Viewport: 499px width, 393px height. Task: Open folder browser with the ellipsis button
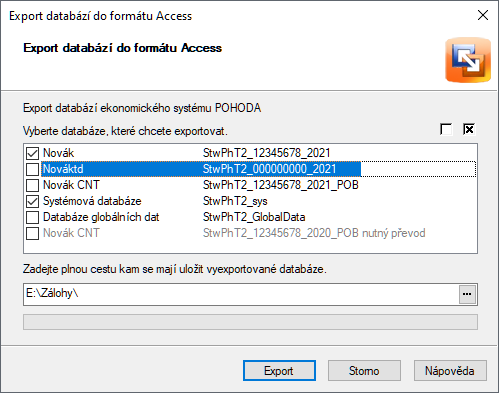pos(467,294)
